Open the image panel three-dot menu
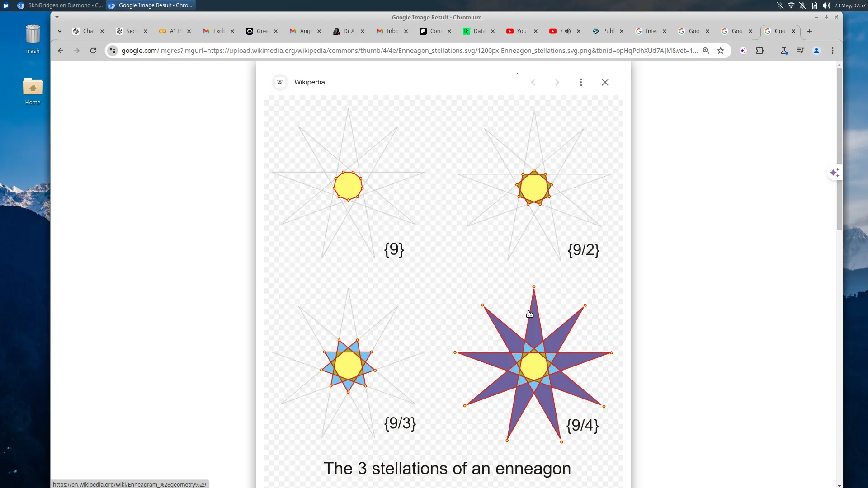The width and height of the screenshot is (868, 488). coord(581,82)
